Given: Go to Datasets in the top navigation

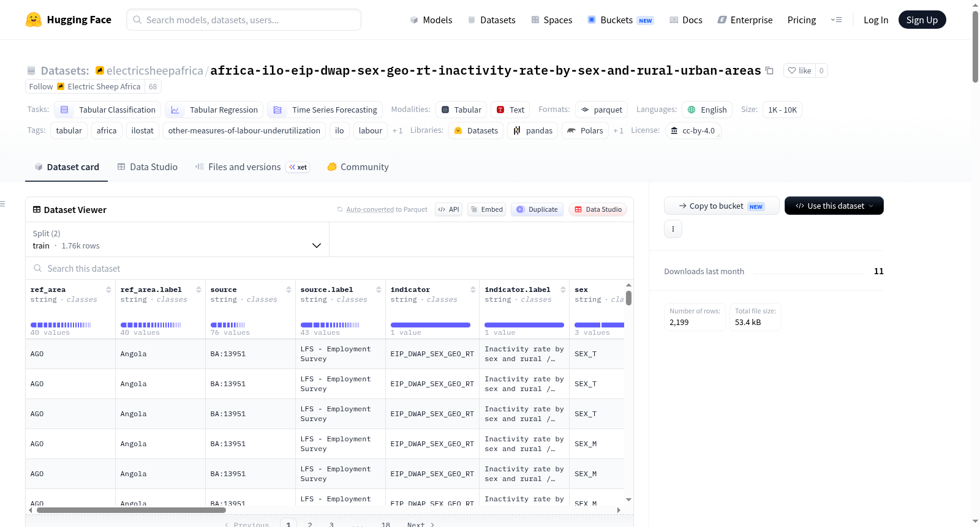Looking at the screenshot, I should pos(491,20).
